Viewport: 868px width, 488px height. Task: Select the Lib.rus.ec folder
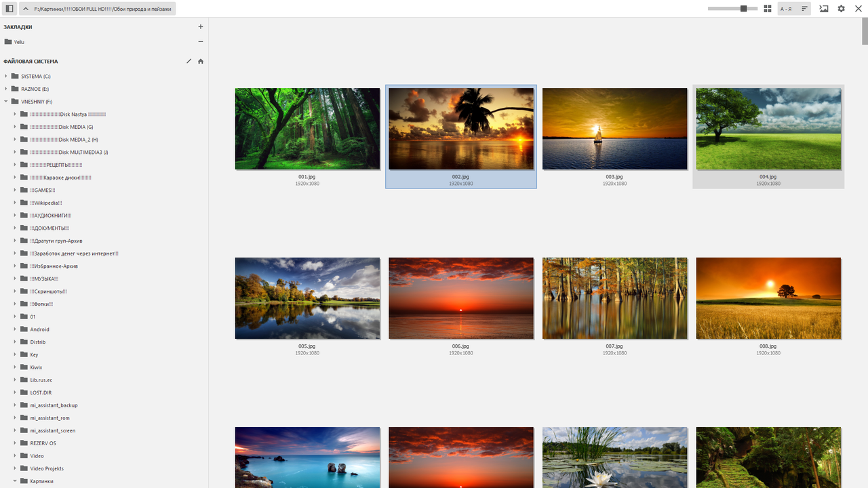[x=41, y=380]
